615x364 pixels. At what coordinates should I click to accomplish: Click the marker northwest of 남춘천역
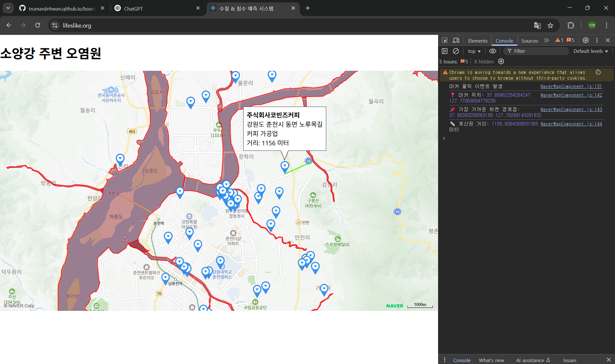point(165,279)
